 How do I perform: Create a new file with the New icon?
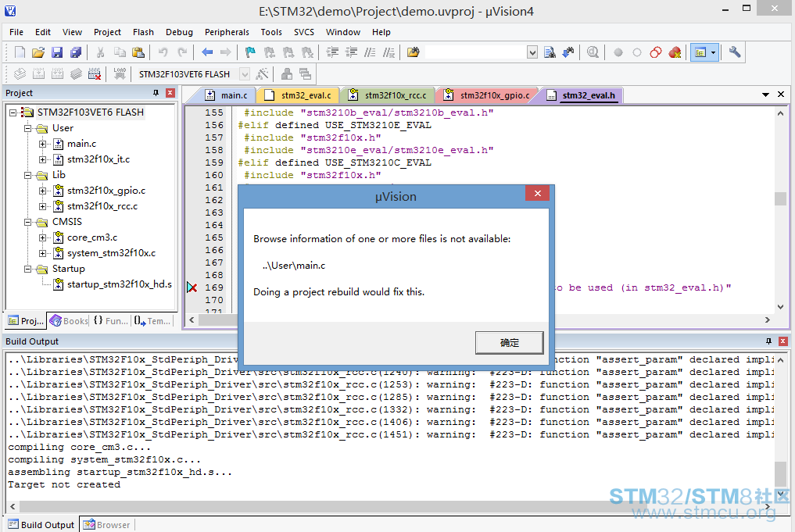(20, 52)
